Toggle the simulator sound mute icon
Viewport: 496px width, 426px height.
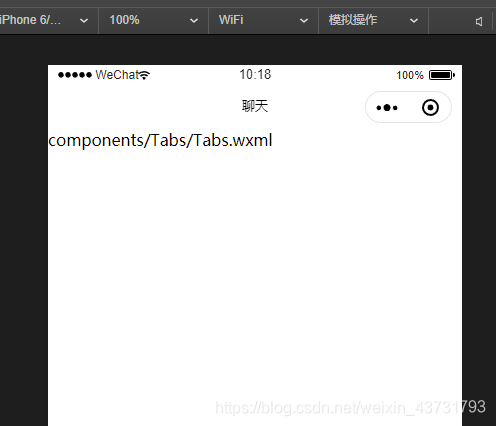pos(479,22)
